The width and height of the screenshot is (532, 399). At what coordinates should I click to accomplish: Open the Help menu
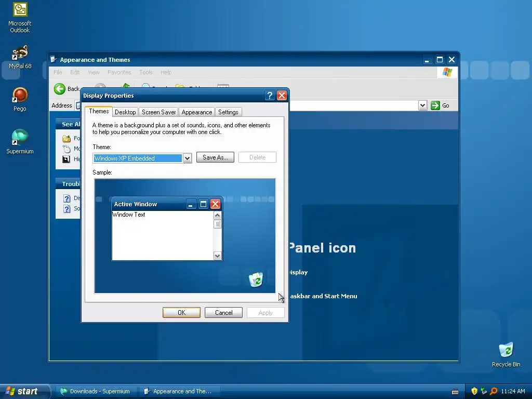pyautogui.click(x=166, y=72)
